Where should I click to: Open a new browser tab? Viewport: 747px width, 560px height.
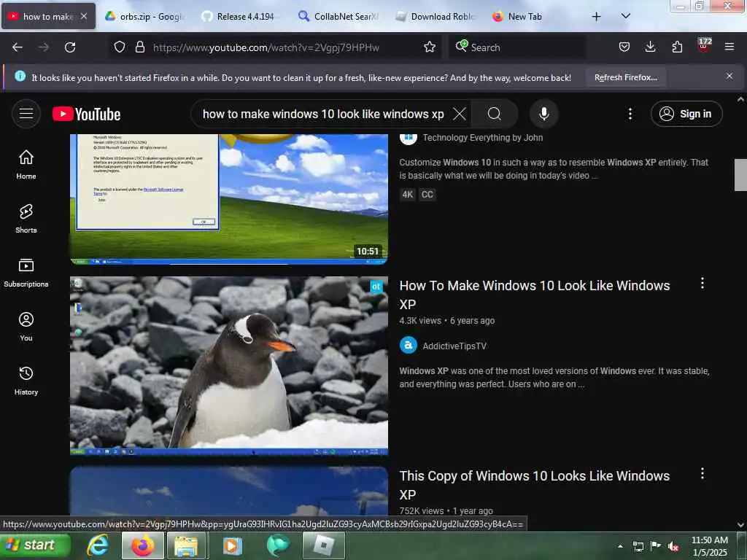click(596, 17)
